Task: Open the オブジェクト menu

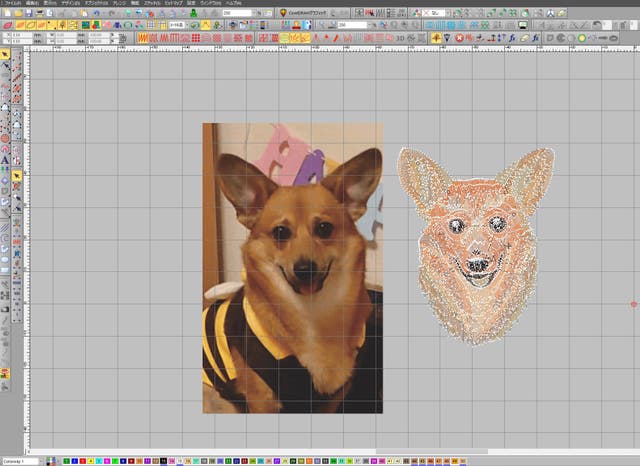Action: [x=96, y=3]
